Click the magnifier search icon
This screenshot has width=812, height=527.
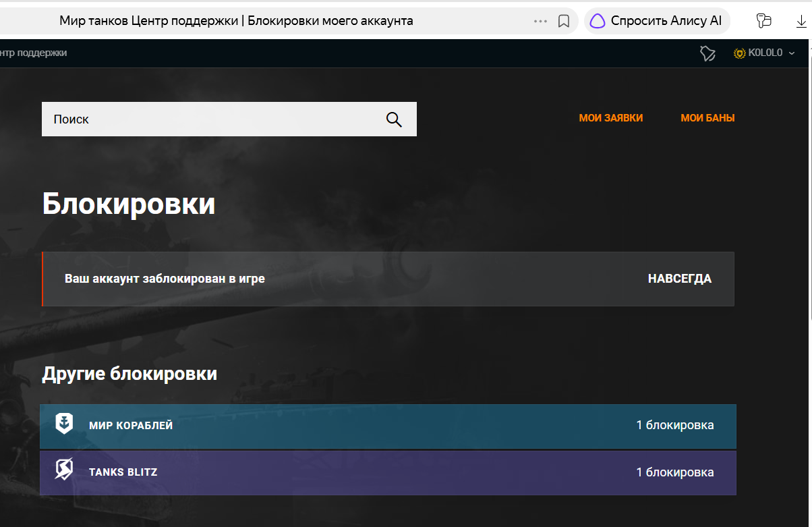[394, 119]
